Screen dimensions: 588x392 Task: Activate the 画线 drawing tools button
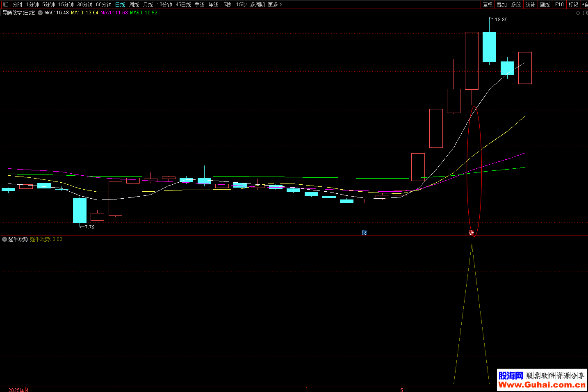(545, 5)
